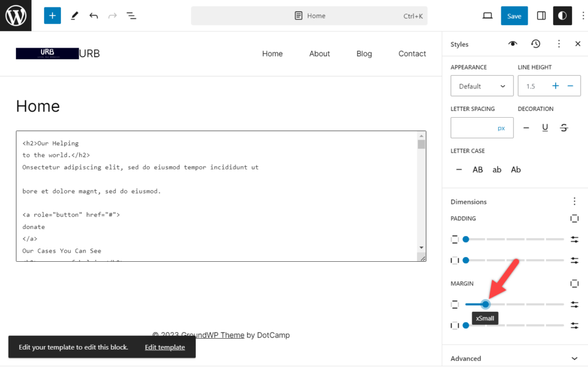Open the block inserter
The width and height of the screenshot is (588, 368).
(52, 16)
